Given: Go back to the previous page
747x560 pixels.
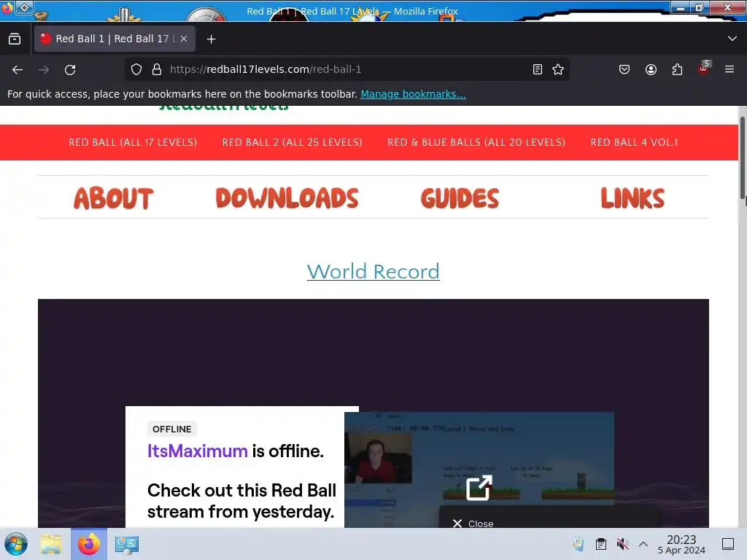Looking at the screenshot, I should [18, 69].
